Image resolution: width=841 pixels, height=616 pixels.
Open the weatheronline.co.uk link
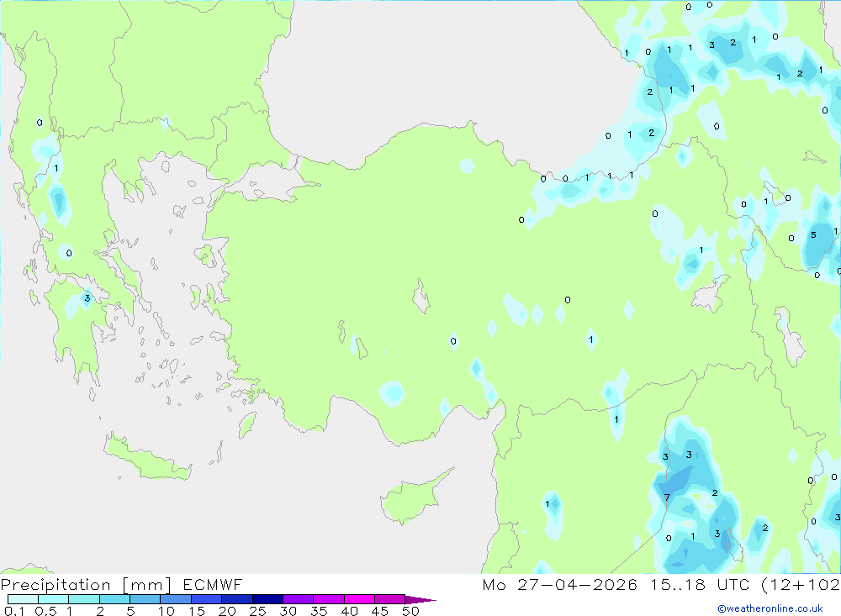(x=770, y=608)
